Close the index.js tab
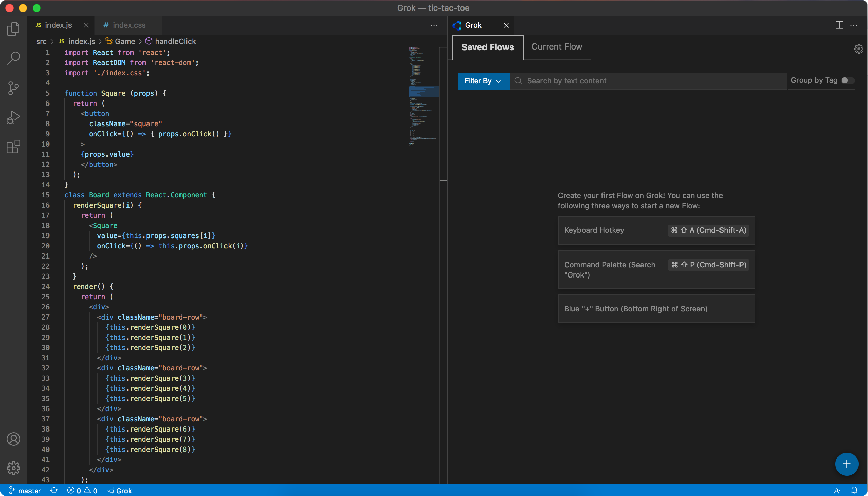Viewport: 868px width, 496px height. coord(86,25)
